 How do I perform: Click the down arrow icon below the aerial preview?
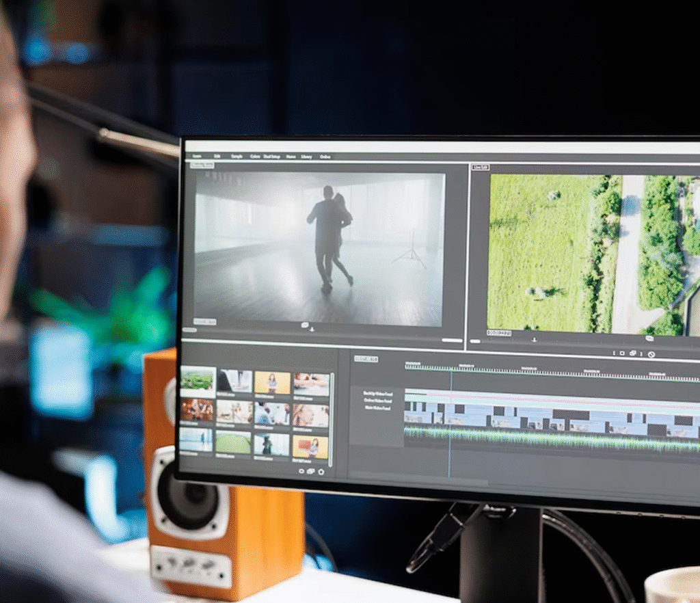pos(535,339)
